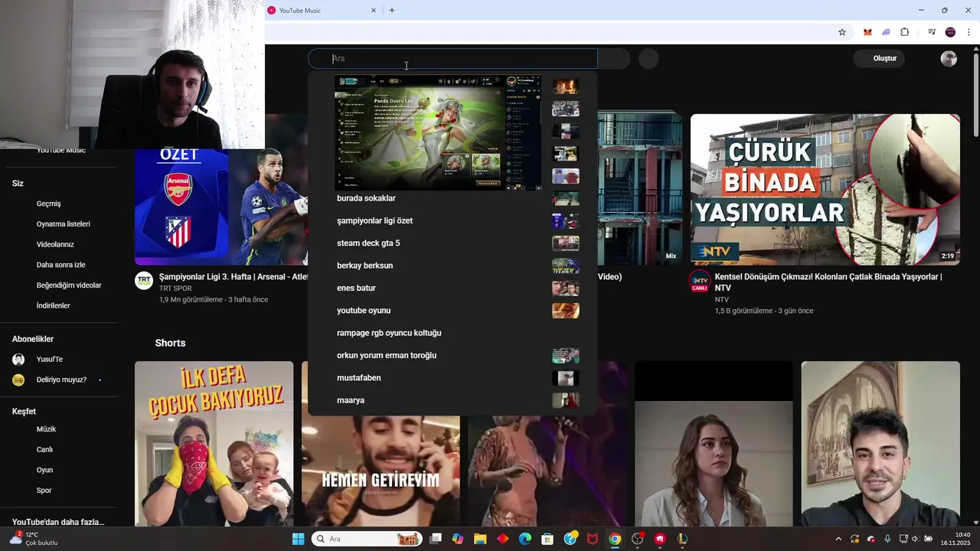Open League of Legends taskbar icon
Image resolution: width=980 pixels, height=551 pixels.
(x=682, y=539)
